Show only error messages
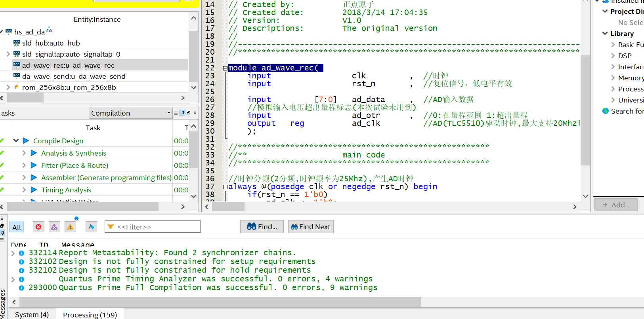The image size is (644, 319). [x=38, y=227]
